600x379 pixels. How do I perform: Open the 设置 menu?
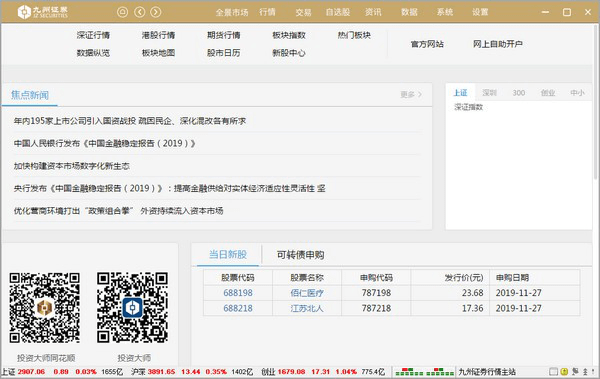pyautogui.click(x=480, y=12)
